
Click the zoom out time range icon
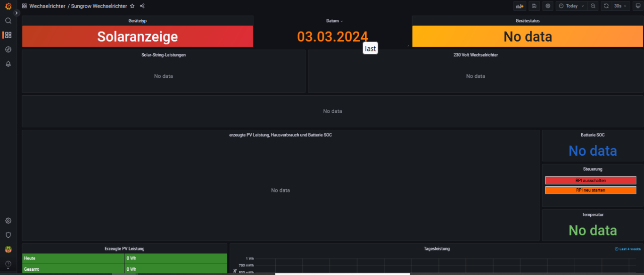[593, 6]
